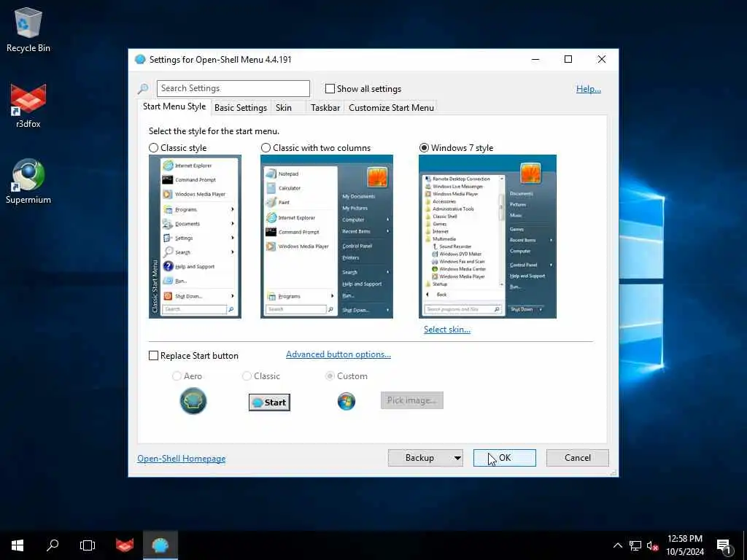This screenshot has width=747, height=560.
Task: Open the Recycle Bin desktop icon
Action: click(28, 29)
